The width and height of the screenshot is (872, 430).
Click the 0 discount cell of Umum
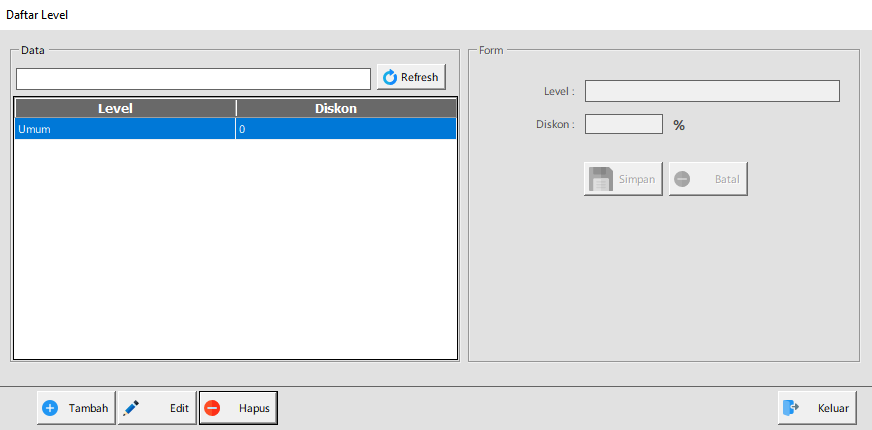[x=346, y=129]
